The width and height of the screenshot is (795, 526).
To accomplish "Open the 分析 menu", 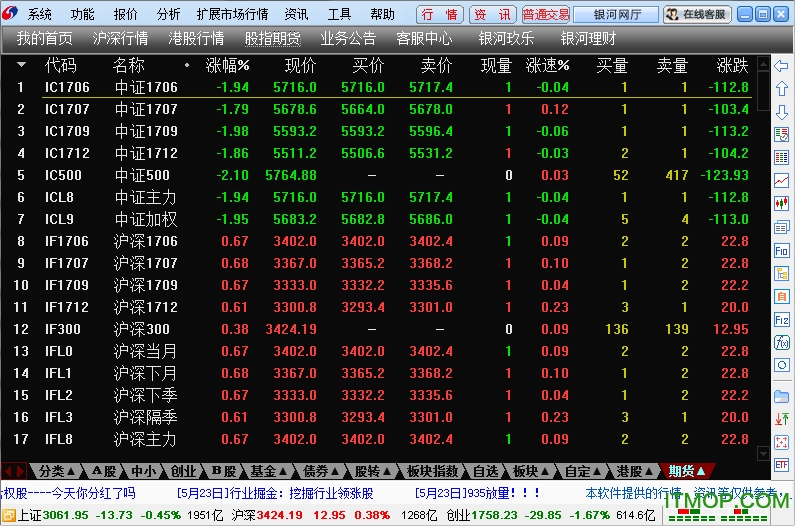I will (168, 14).
